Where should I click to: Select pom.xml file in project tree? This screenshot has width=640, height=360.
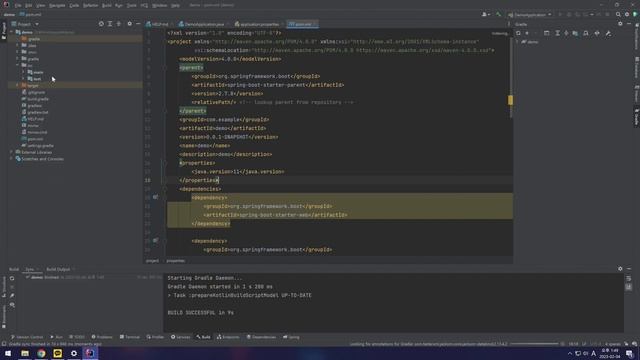point(32,139)
